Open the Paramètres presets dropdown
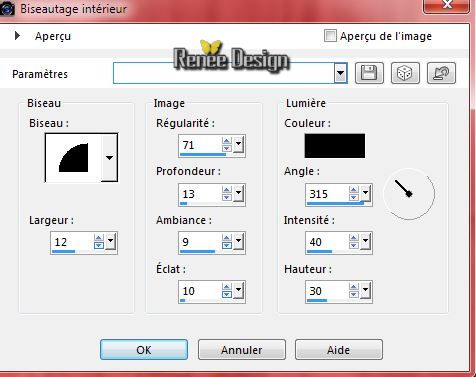This screenshot has height=377, width=476. point(340,73)
